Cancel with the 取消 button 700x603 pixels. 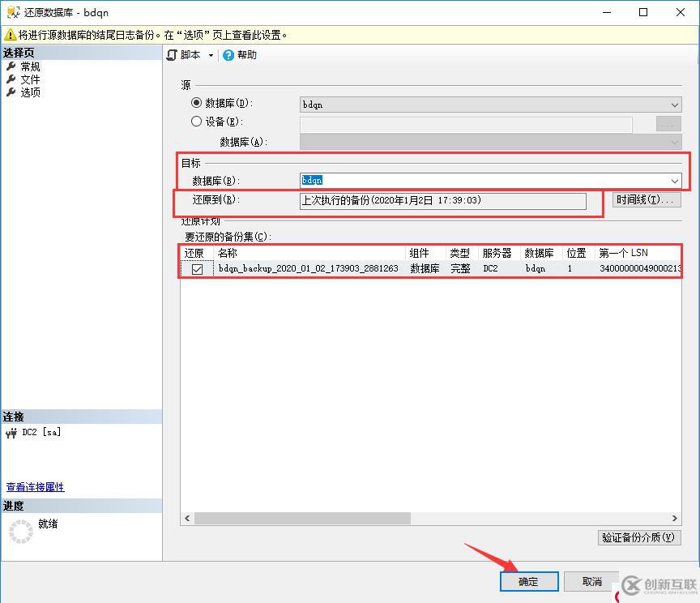click(x=592, y=582)
